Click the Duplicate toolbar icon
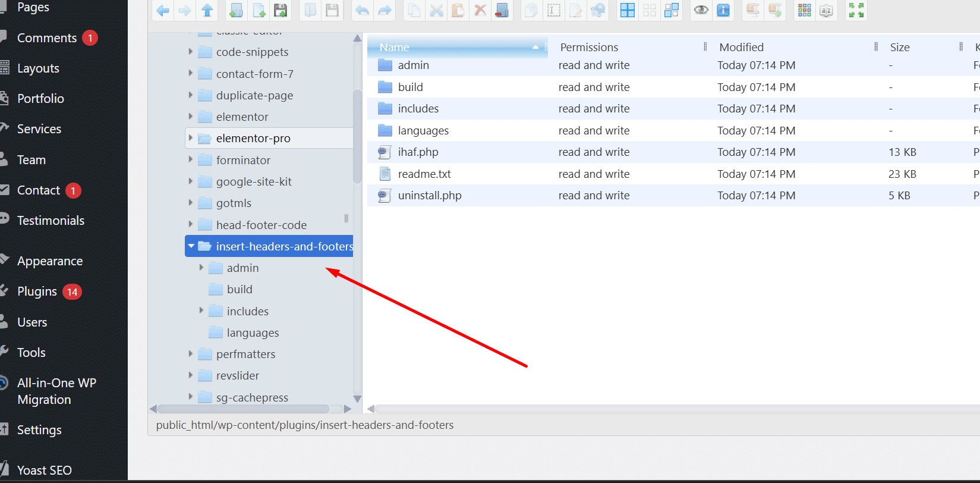Viewport: 980px width, 483px height. point(531,10)
